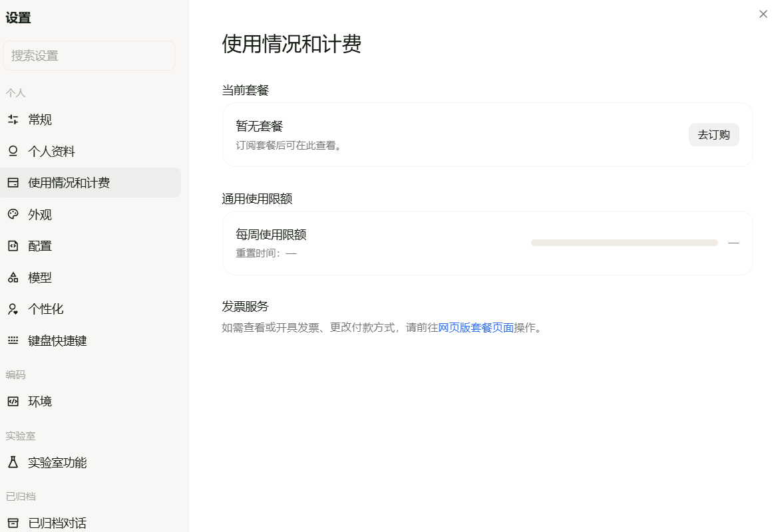Go to 外观 settings
The height and width of the screenshot is (532, 778).
91,214
